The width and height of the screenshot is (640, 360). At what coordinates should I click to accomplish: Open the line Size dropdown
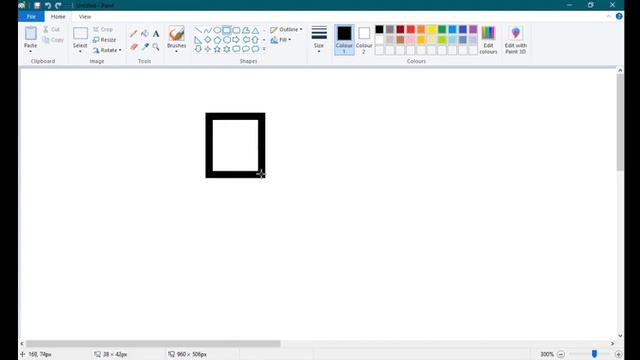pos(319,40)
